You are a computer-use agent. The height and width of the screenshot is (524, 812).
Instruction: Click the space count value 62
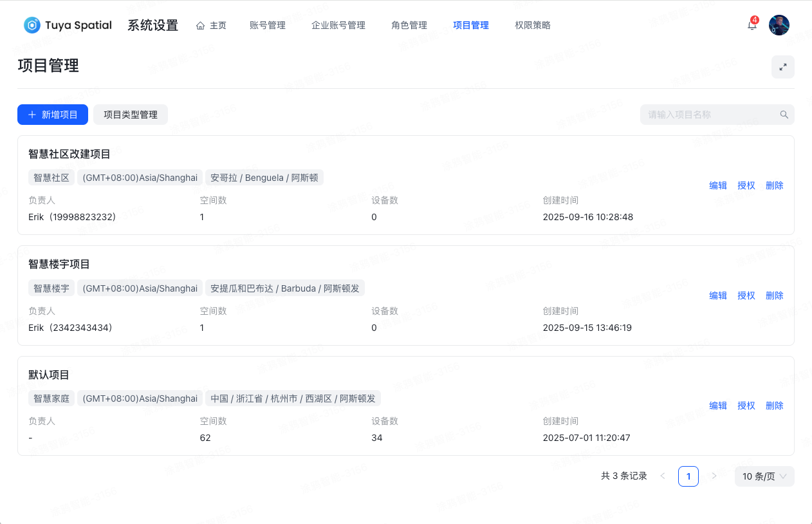point(205,438)
